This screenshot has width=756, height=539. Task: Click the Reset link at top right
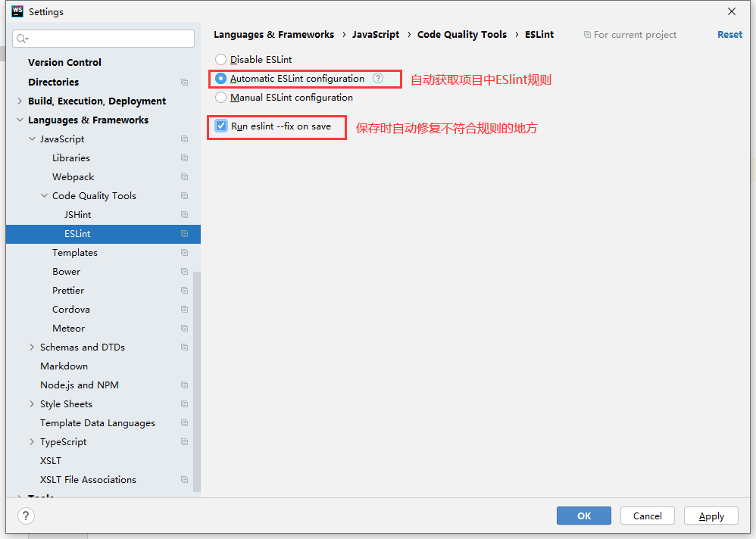pyautogui.click(x=729, y=34)
